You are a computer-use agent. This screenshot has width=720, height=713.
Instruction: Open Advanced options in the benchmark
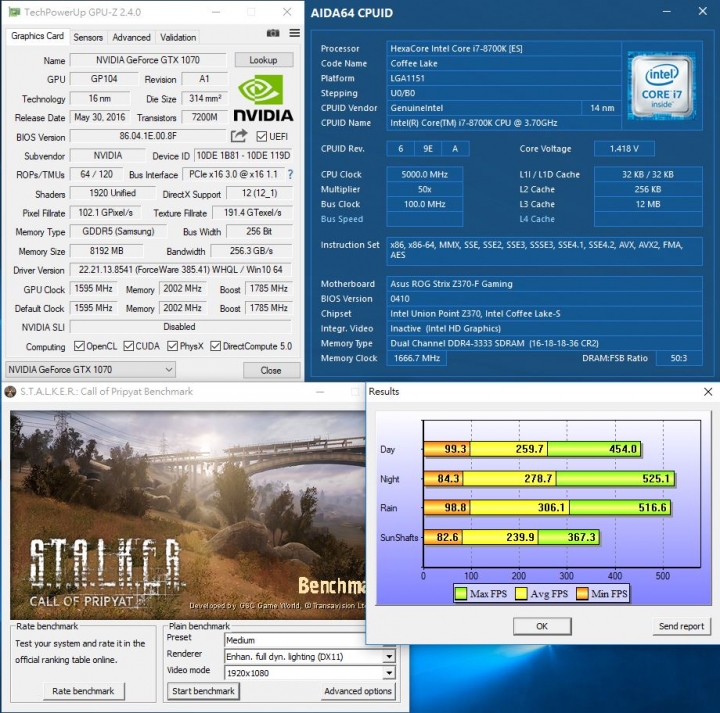(x=358, y=691)
